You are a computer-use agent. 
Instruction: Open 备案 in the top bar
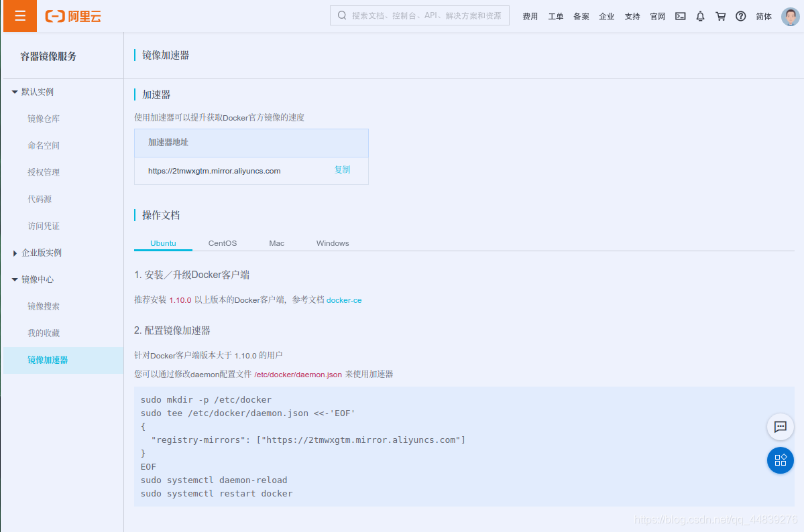pos(581,16)
